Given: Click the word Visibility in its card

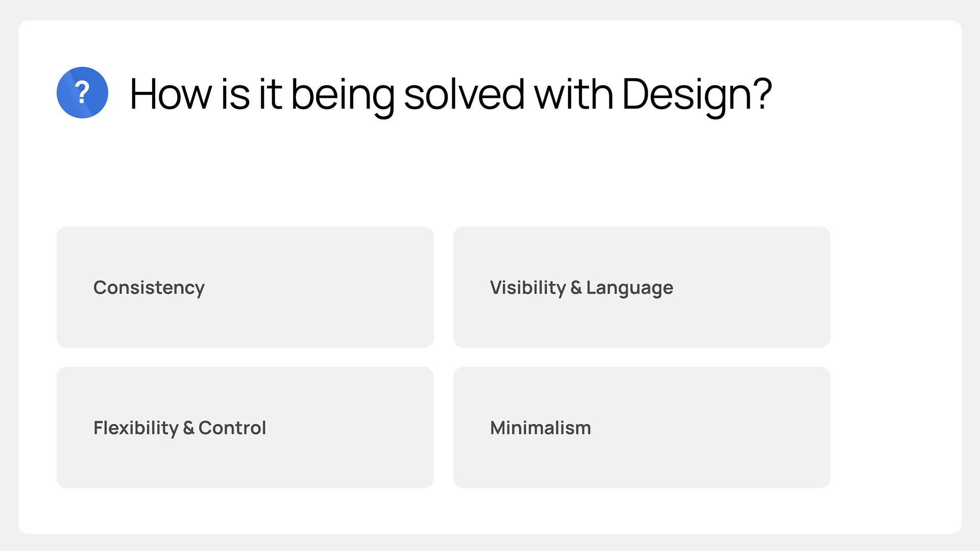Looking at the screenshot, I should (528, 288).
